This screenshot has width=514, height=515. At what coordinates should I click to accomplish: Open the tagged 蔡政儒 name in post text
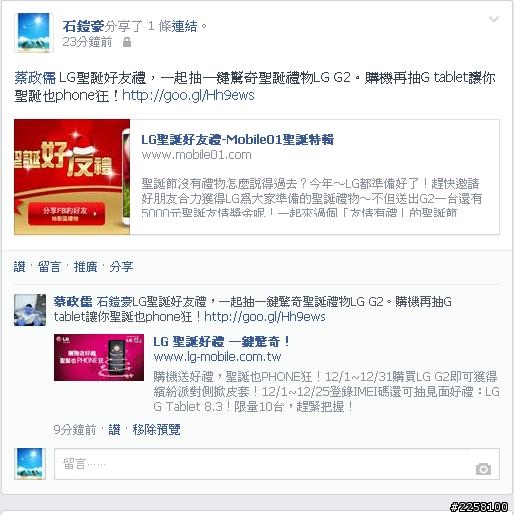tap(35, 78)
